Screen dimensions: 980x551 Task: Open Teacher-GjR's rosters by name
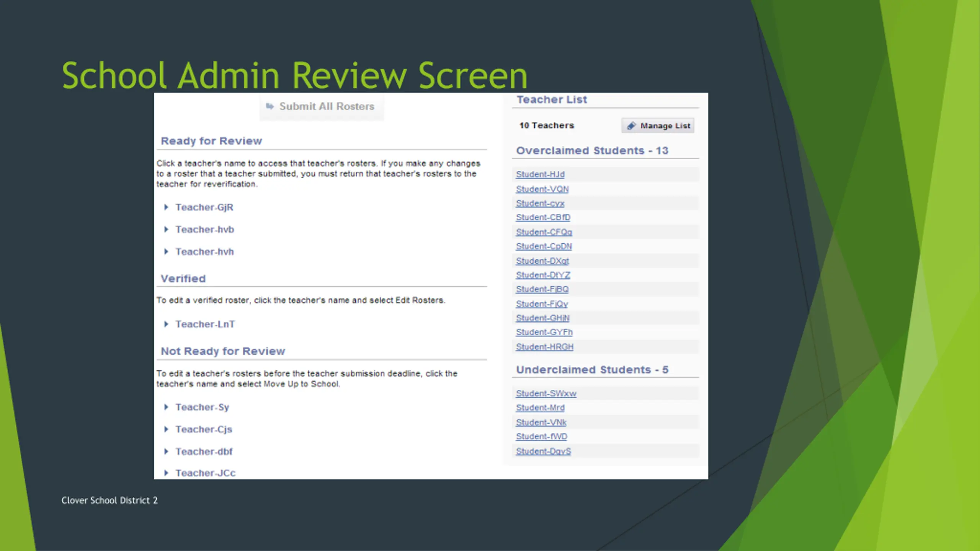(x=204, y=207)
